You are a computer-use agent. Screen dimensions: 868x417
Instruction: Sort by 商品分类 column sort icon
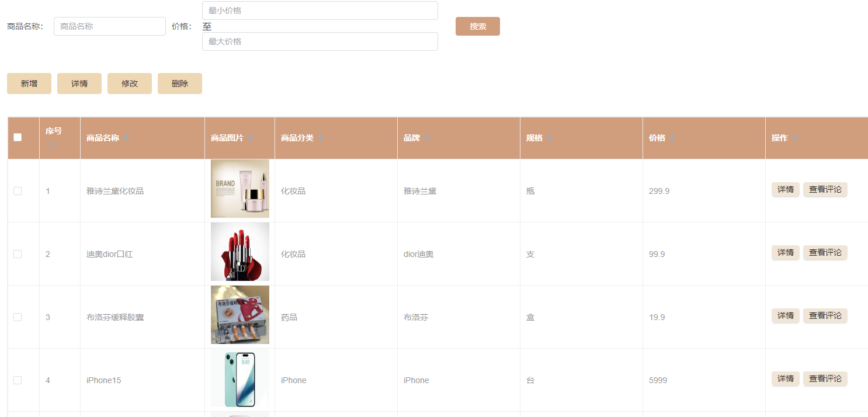[x=320, y=138]
